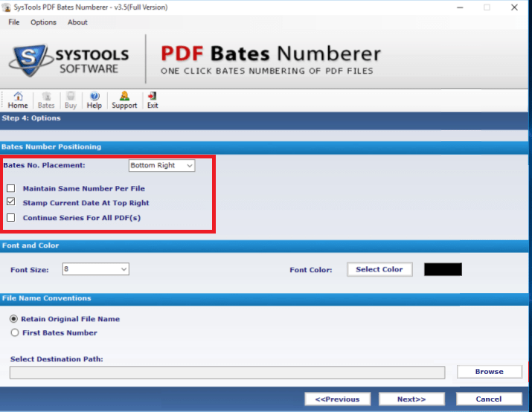
Task: Minimize the PDF Bates Numberer window
Action: pyautogui.click(x=460, y=7)
